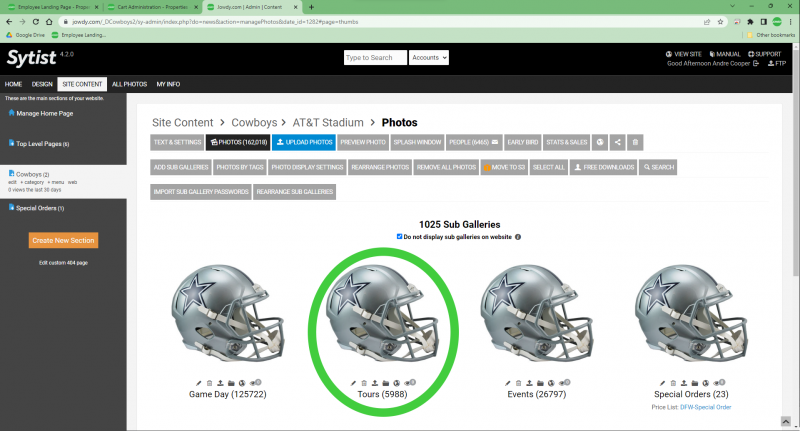Toggle the eye visibility icon under Events
The image size is (800, 431).
pos(564,383)
